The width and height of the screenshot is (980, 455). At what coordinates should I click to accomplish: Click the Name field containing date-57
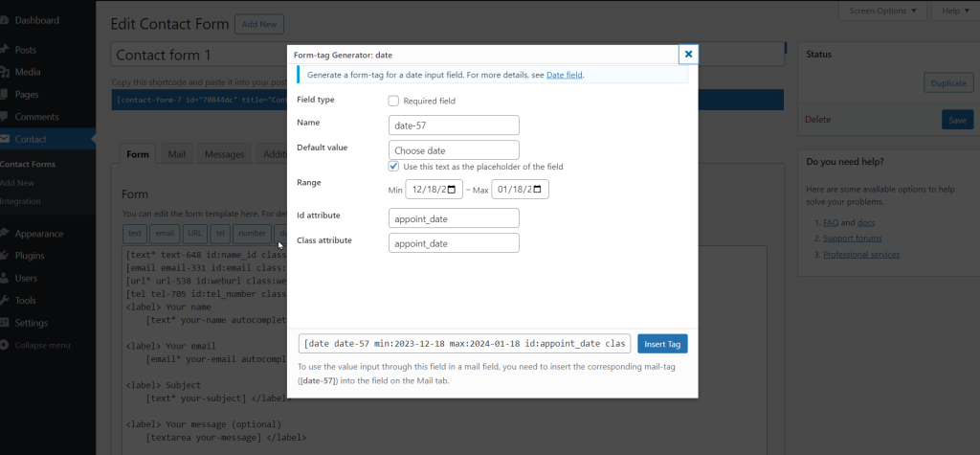tap(454, 125)
